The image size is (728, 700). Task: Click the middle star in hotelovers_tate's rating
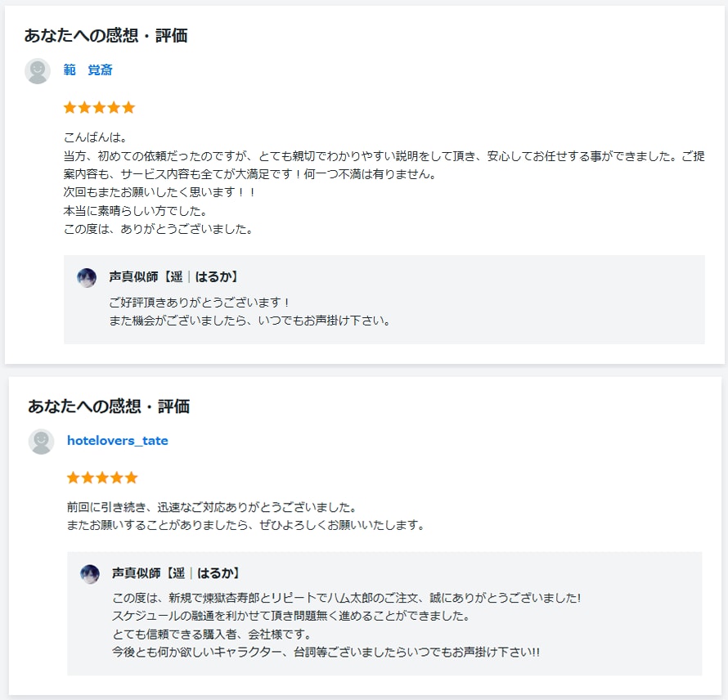click(x=102, y=478)
